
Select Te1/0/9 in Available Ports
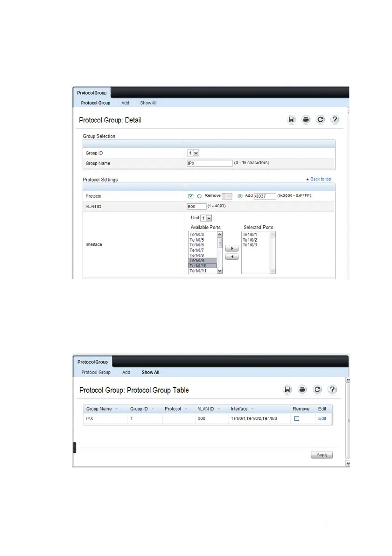tap(203, 261)
